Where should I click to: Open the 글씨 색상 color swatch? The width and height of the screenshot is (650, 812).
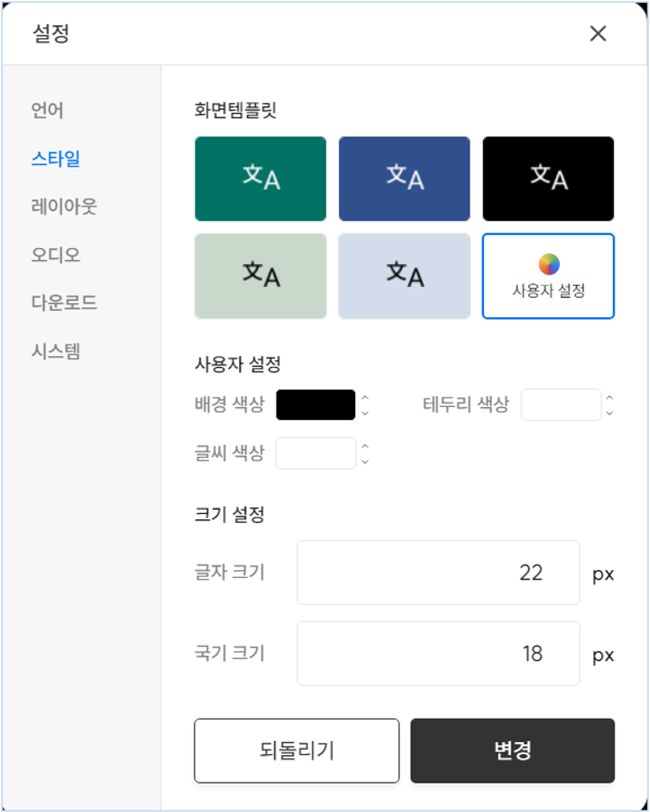click(315, 454)
